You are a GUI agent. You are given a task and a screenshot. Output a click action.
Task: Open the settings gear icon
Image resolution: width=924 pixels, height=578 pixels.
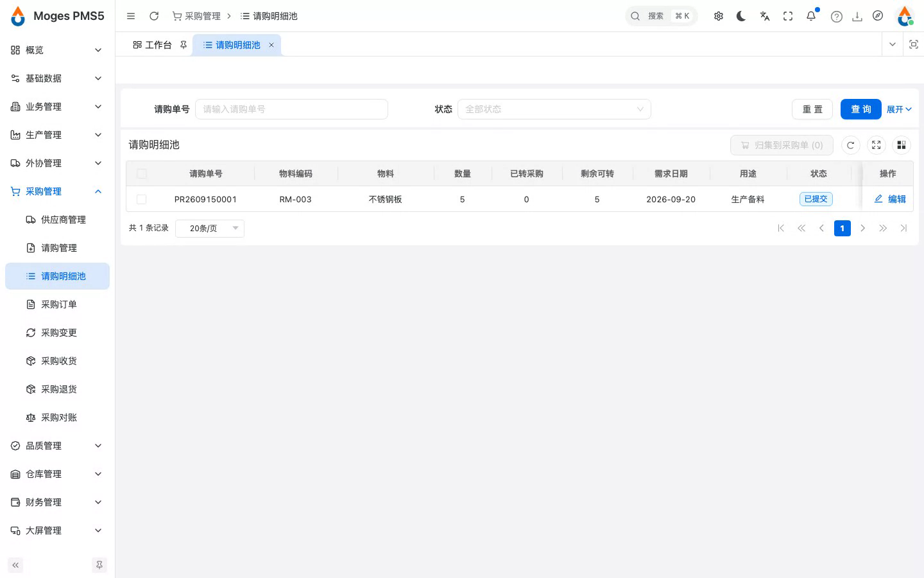[x=719, y=16]
